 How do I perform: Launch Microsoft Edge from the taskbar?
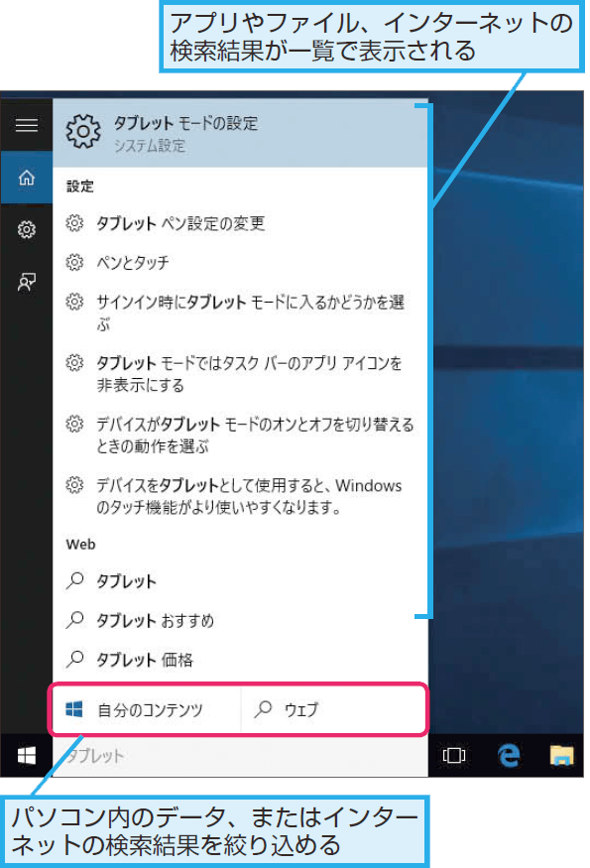pos(509,755)
